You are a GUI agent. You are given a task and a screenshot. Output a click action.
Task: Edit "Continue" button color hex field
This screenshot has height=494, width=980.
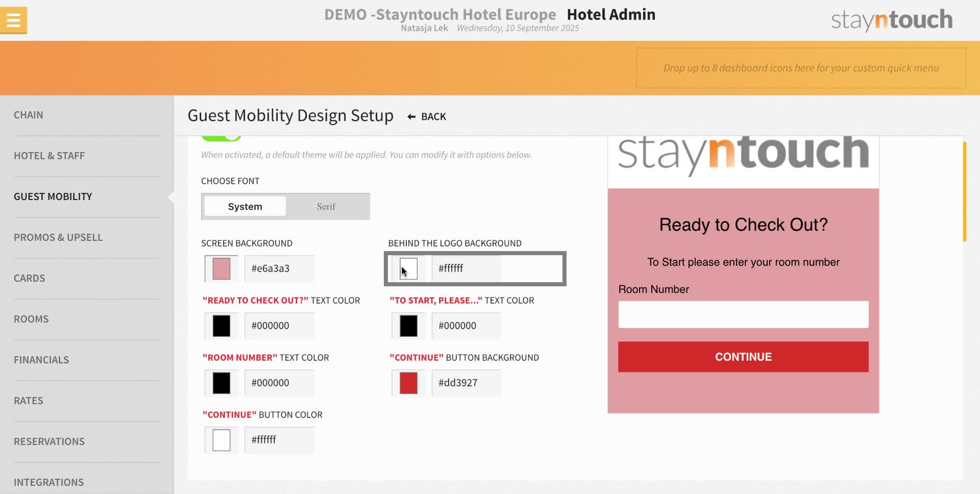279,440
